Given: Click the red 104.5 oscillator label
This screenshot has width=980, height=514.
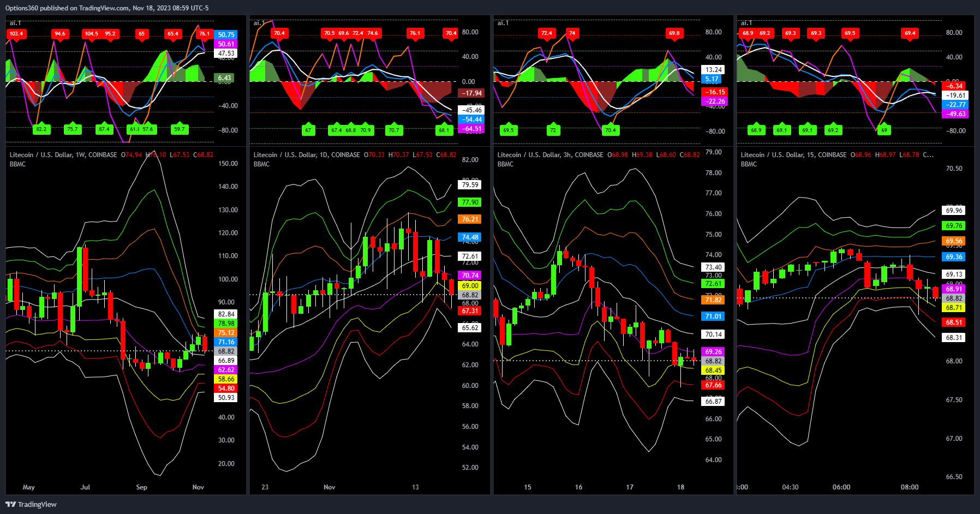Looking at the screenshot, I should [91, 34].
